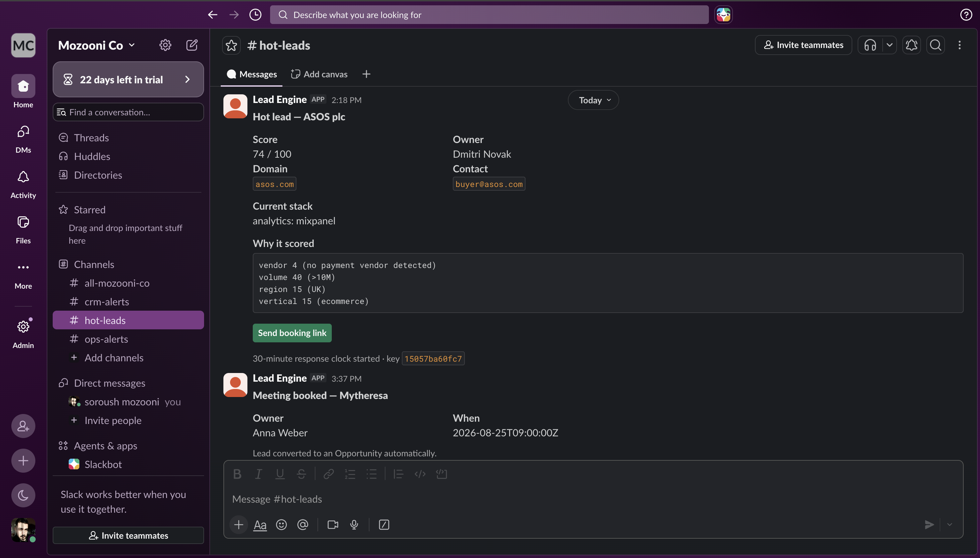Click Invite teammates in channel header

803,45
